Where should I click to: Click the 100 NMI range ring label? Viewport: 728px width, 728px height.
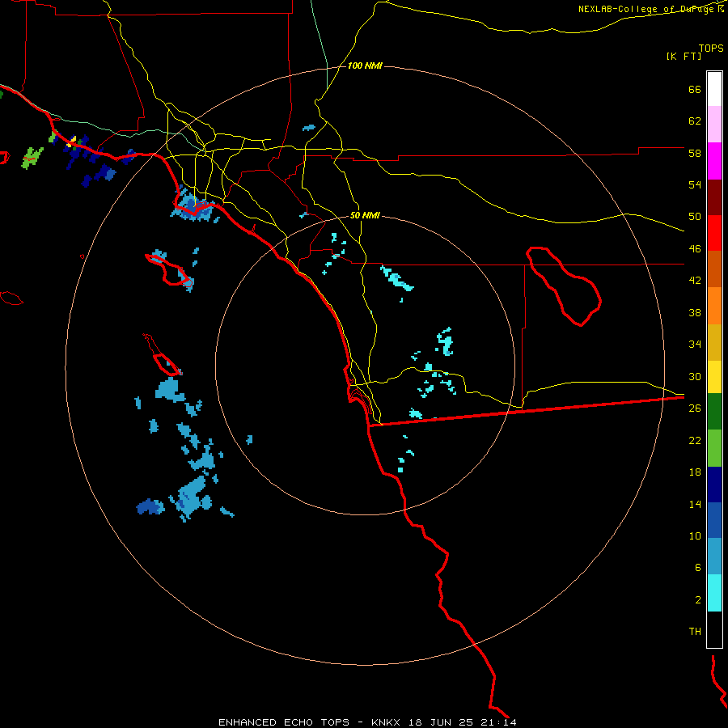(365, 66)
